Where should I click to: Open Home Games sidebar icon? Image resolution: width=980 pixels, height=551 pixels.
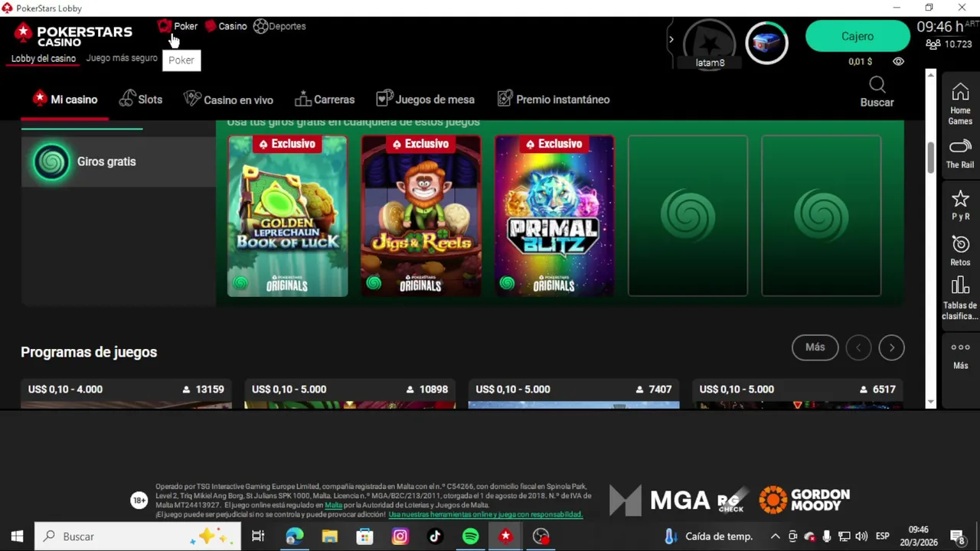click(960, 105)
